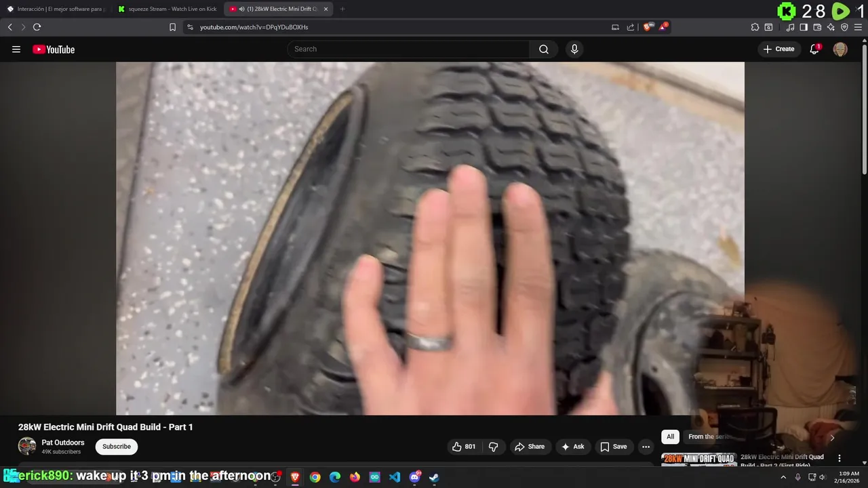Open more actions three-dot menu below video

[646, 447]
